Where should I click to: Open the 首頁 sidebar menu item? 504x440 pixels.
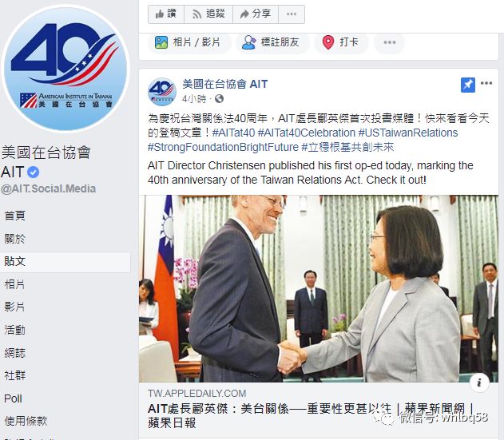coord(15,216)
